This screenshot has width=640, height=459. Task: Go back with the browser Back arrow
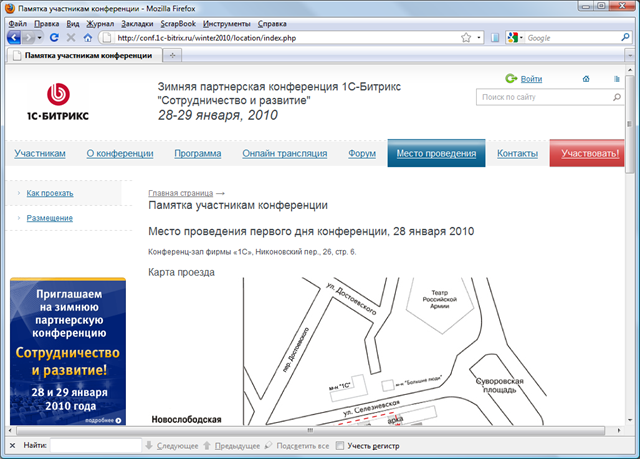point(13,38)
